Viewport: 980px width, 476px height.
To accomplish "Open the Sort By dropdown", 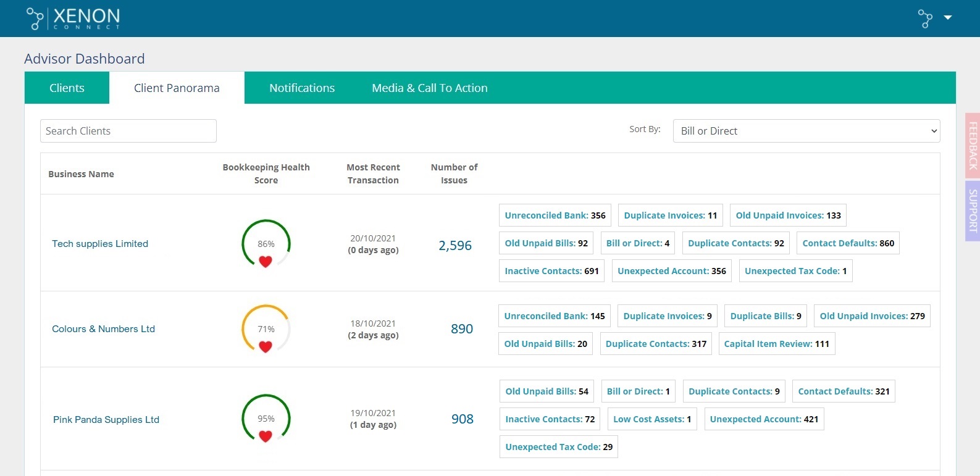I will [806, 131].
